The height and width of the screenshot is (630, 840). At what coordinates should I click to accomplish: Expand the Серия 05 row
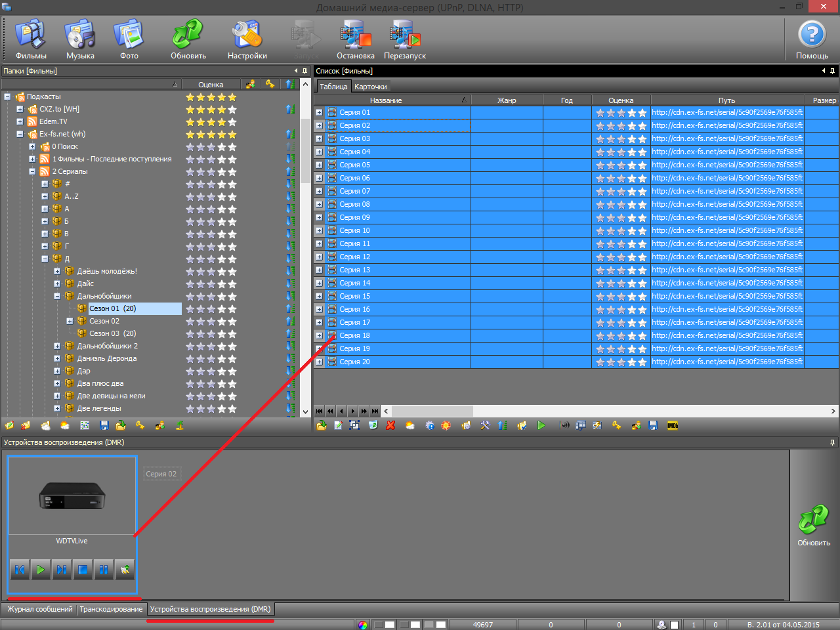click(x=319, y=165)
